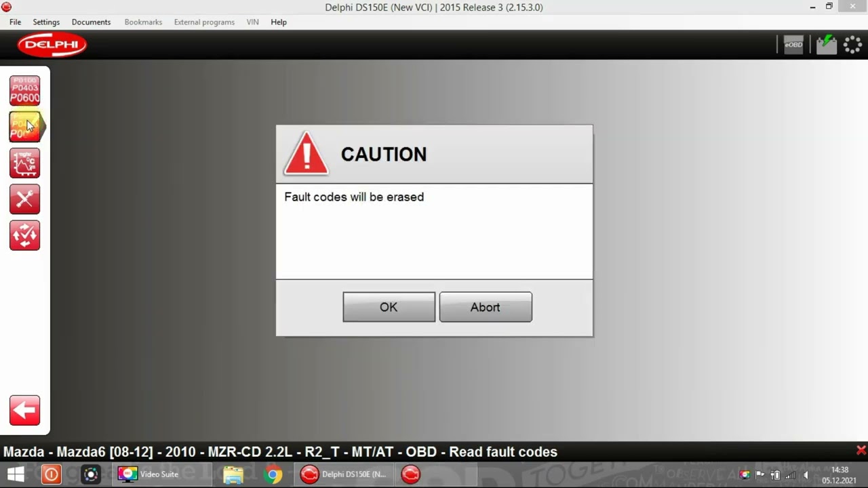Open the VIN menu
Screen dimensions: 868x488
(x=252, y=22)
